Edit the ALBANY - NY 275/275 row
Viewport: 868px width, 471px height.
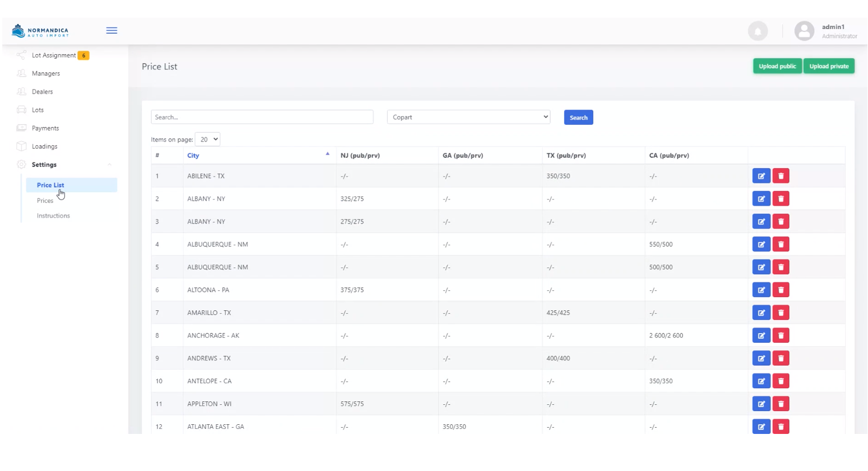[761, 222]
